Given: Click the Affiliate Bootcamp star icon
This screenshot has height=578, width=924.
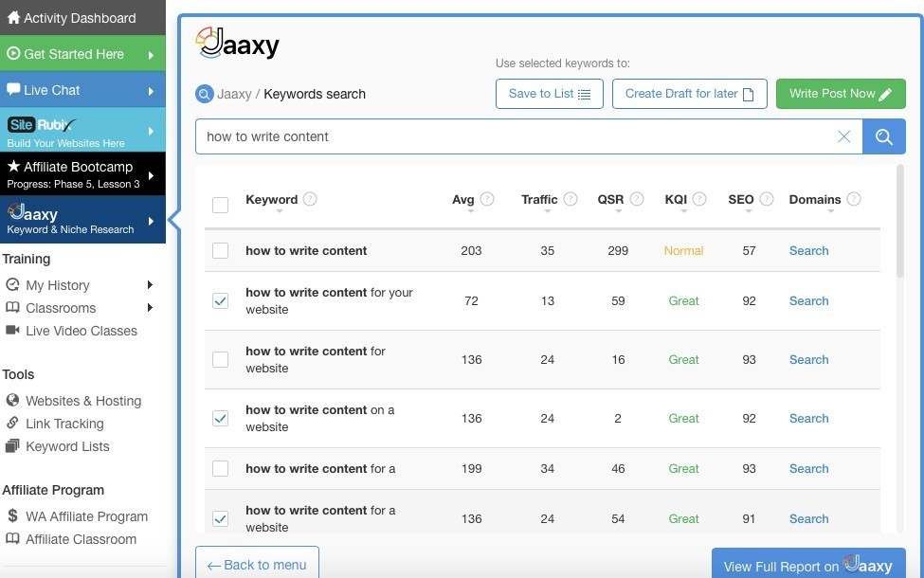Looking at the screenshot, I should [x=13, y=166].
